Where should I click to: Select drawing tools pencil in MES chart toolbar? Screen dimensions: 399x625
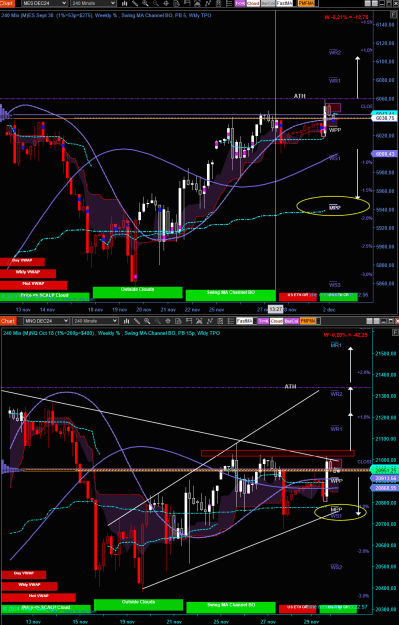pos(135,3)
